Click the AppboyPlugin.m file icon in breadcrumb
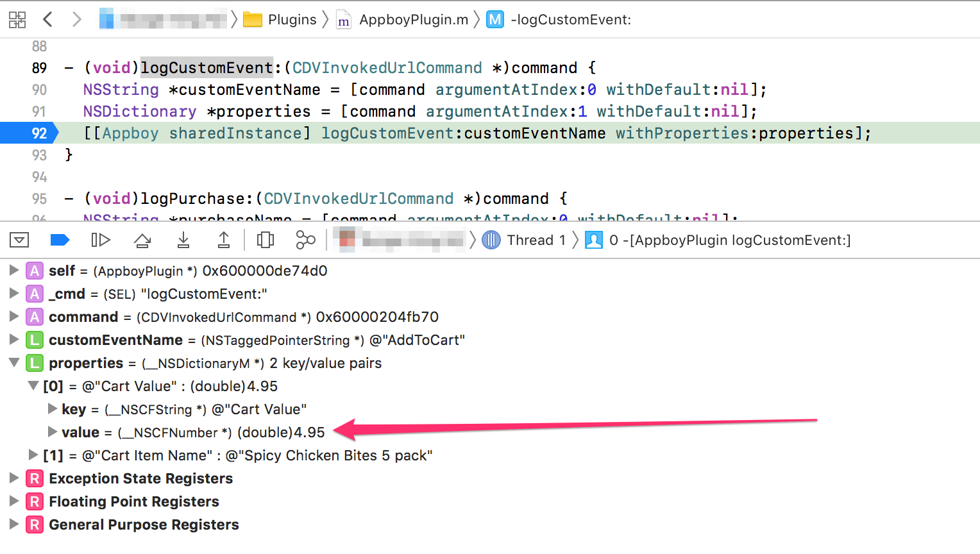This screenshot has width=980, height=554. click(x=344, y=19)
